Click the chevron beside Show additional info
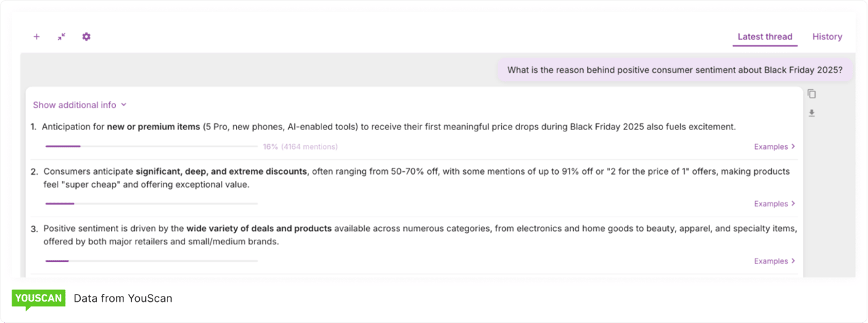The width and height of the screenshot is (868, 323). point(123,105)
